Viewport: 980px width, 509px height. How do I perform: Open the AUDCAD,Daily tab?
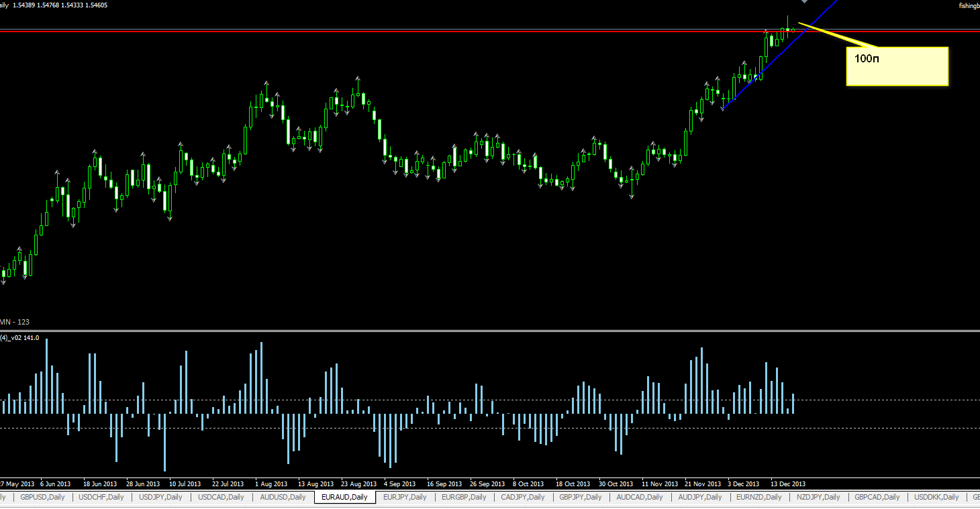click(640, 497)
